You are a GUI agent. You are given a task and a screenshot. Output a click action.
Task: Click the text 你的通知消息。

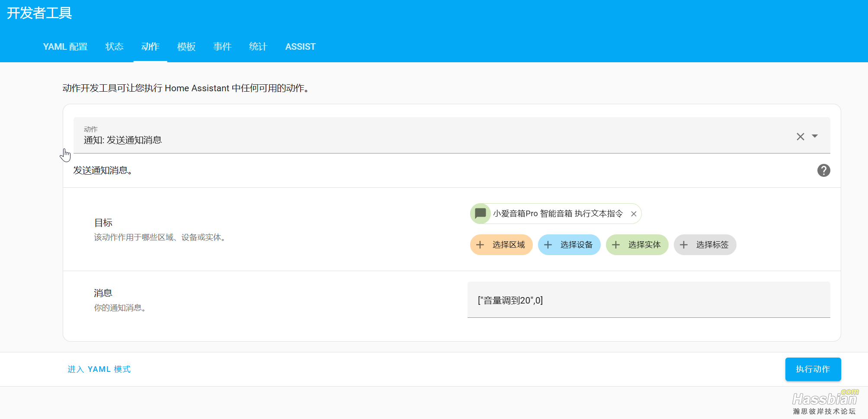[121, 308]
